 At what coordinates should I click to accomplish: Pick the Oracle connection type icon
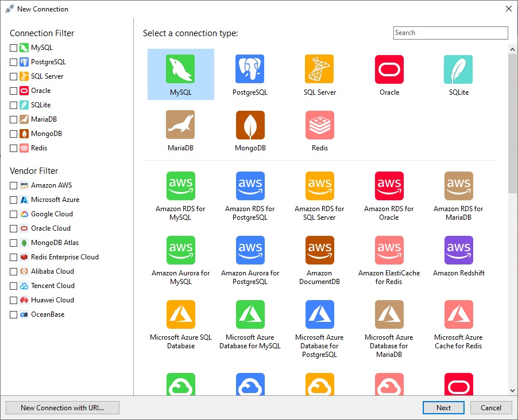click(389, 69)
